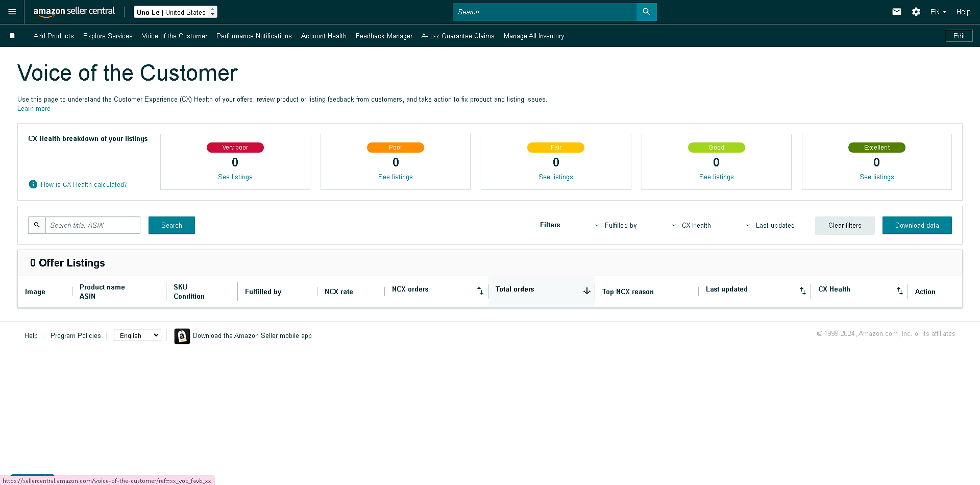Open Program Policies footer link
The image size is (980, 485).
(x=76, y=336)
